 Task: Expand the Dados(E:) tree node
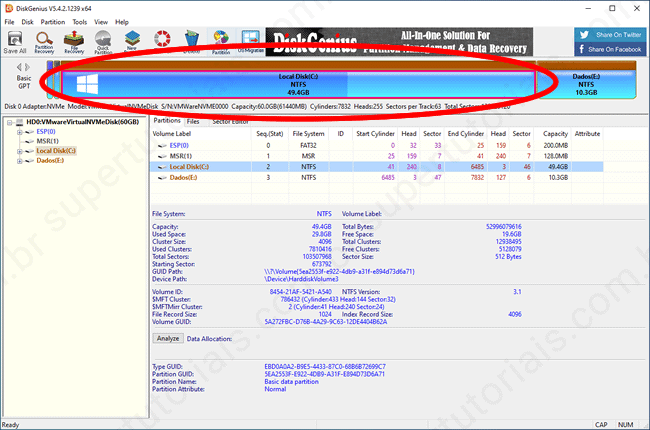(x=19, y=161)
